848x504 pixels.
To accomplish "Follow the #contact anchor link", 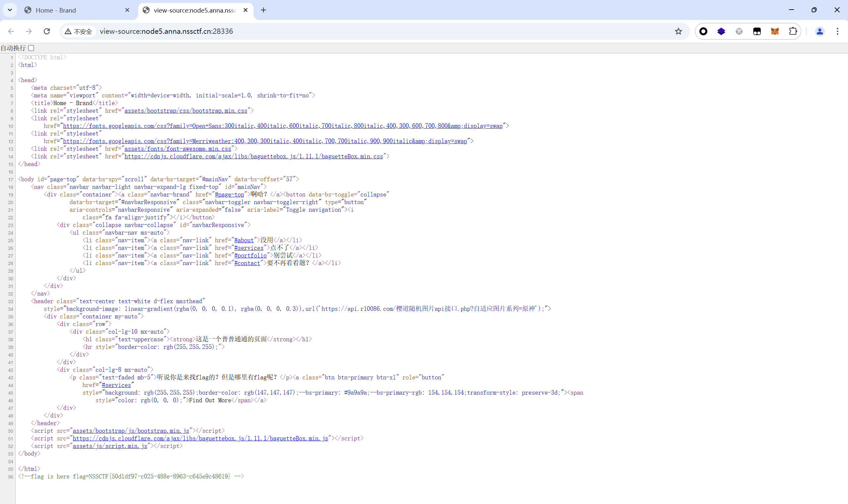I will click(x=247, y=263).
